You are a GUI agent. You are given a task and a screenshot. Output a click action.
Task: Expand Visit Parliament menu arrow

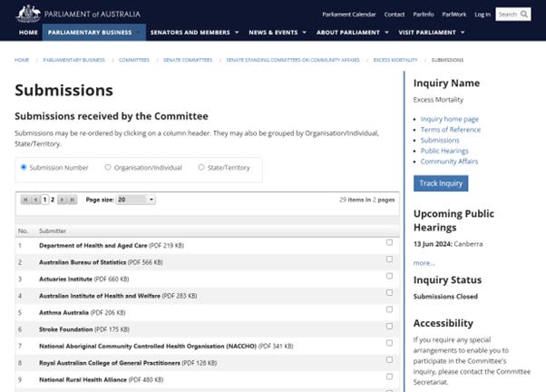463,33
